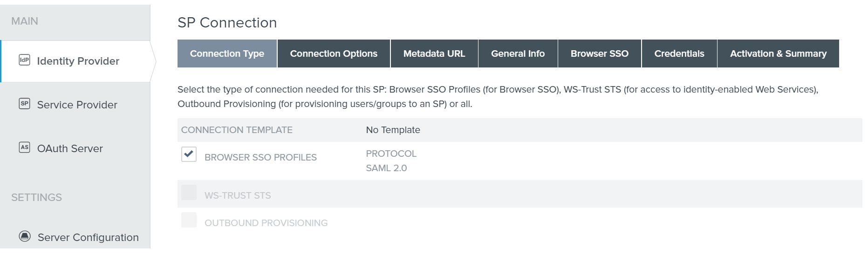Image resolution: width=868 pixels, height=261 pixels.
Task: Click the No Template connection template value
Action: (393, 130)
